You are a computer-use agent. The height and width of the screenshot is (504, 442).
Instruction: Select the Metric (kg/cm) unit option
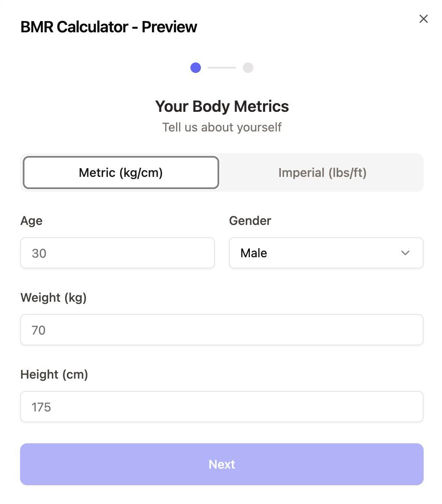pos(121,173)
